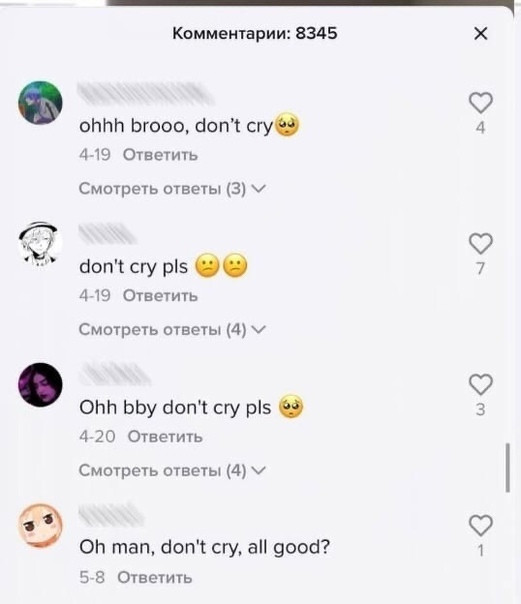The width and height of the screenshot is (521, 604).
Task: Reply to "ohhh brooo, don't cry" comment
Action: pos(160,155)
